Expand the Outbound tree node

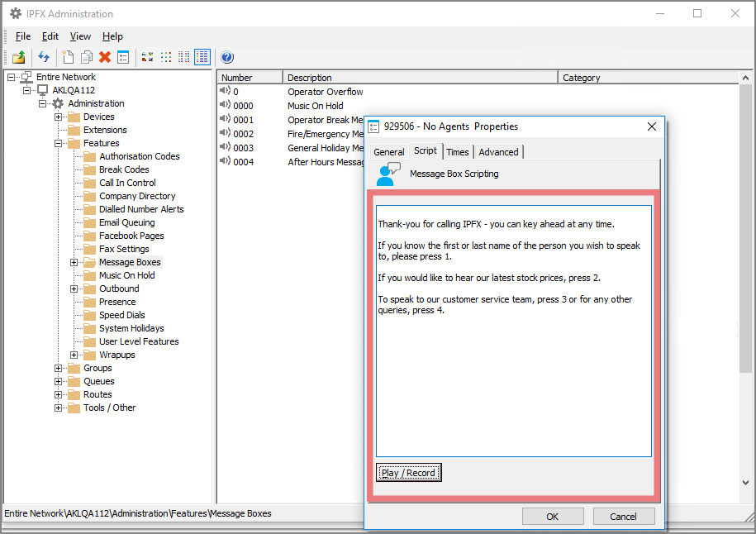74,289
